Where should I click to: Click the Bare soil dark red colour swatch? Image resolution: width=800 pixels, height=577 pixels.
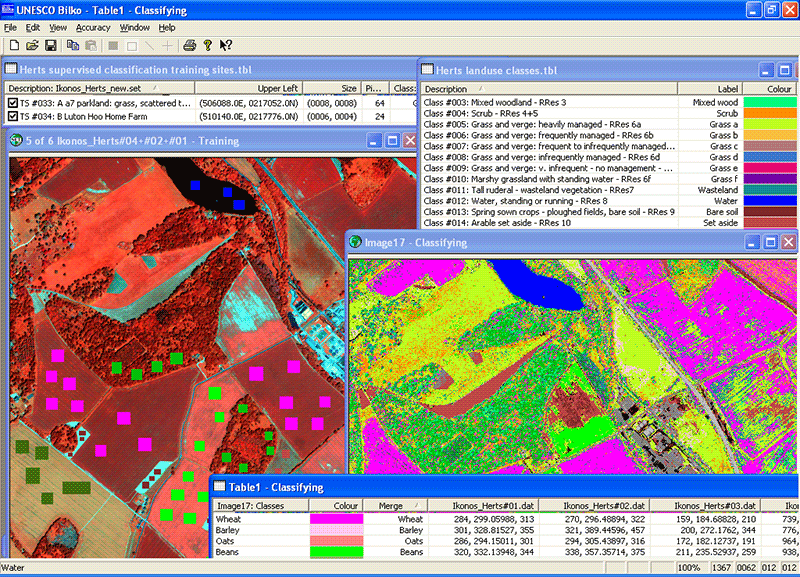coord(770,212)
